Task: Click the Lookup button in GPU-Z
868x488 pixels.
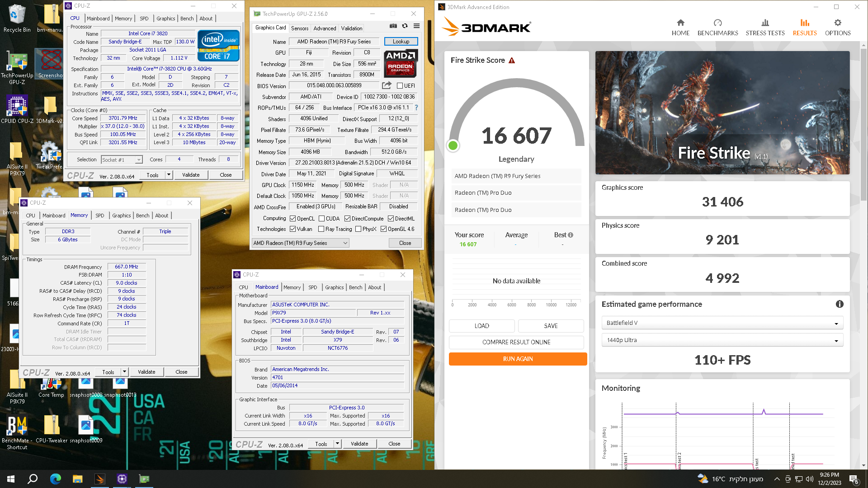Action: [401, 41]
